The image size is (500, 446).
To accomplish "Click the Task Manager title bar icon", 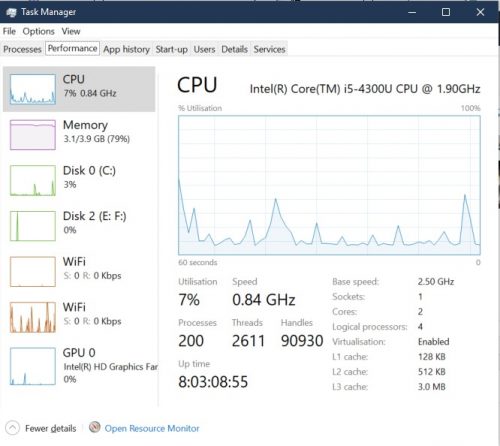I will pos(11,12).
